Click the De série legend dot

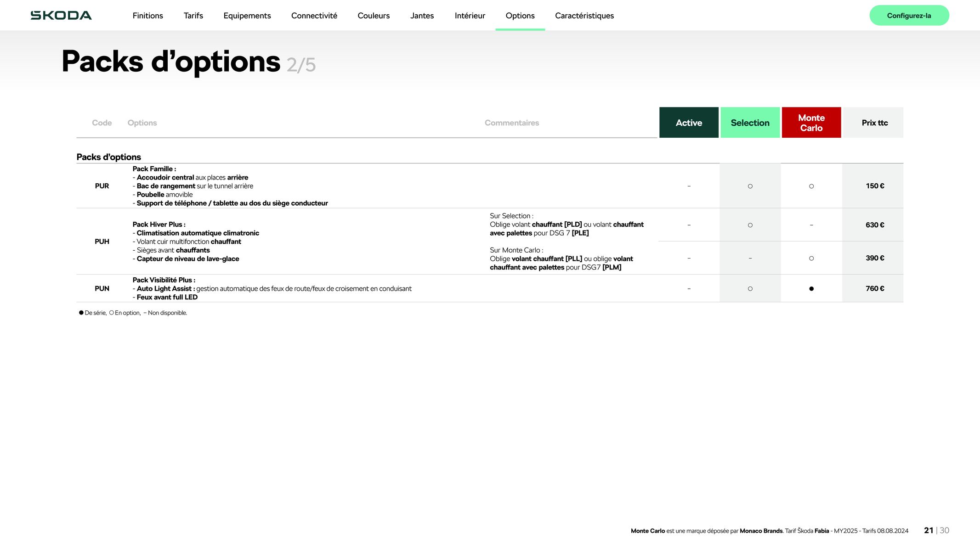click(81, 313)
